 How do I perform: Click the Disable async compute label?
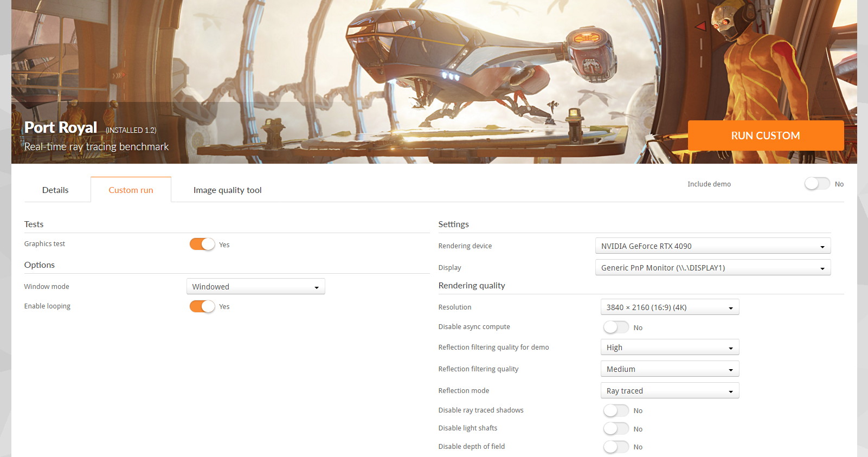[x=474, y=327]
